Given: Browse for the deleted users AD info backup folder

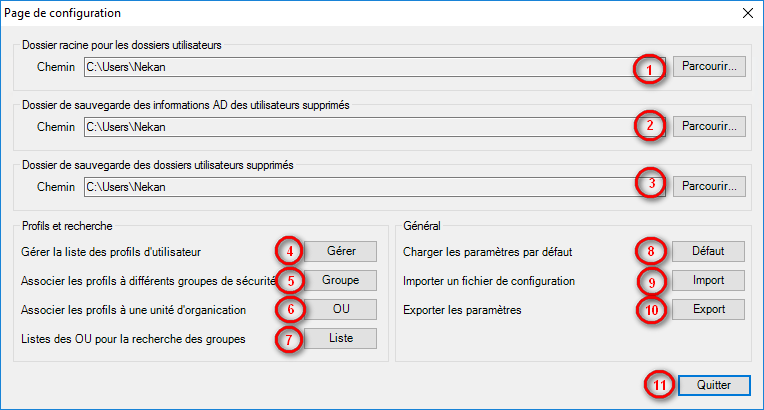Looking at the screenshot, I should [x=709, y=127].
